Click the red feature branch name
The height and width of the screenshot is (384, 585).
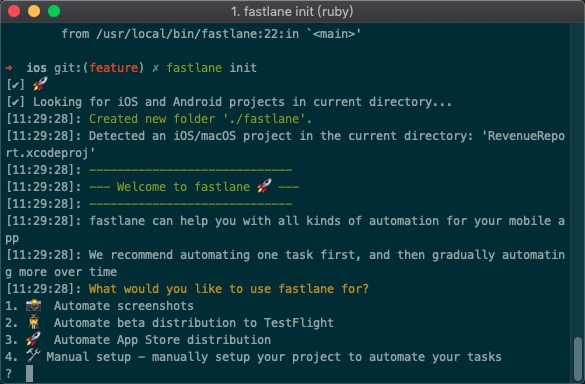(113, 68)
